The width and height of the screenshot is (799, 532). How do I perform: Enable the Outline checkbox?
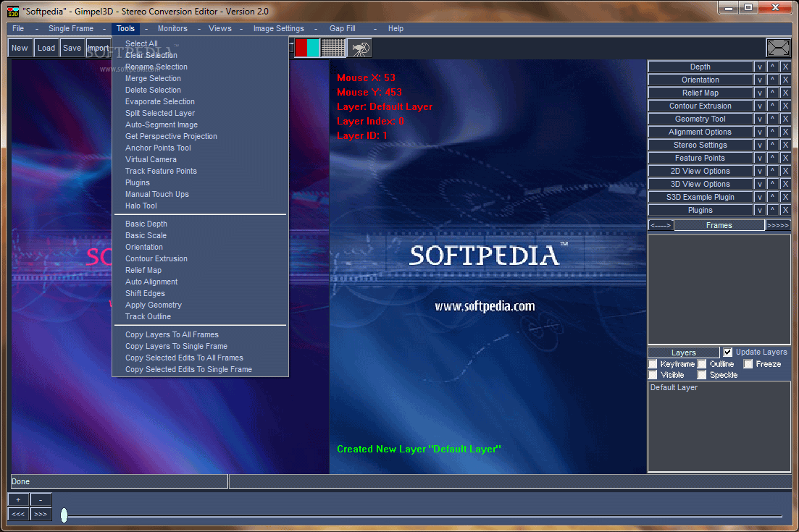pyautogui.click(x=702, y=364)
